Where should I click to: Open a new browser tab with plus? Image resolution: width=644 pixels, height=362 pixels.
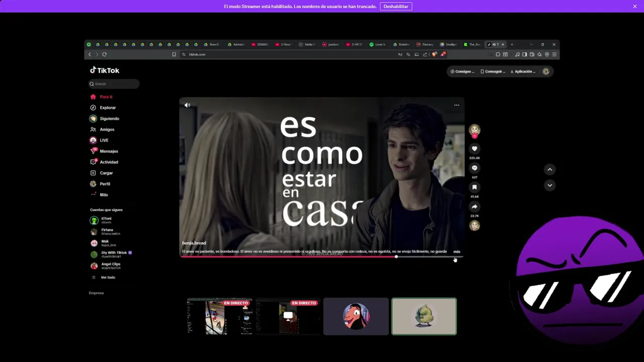tap(512, 44)
